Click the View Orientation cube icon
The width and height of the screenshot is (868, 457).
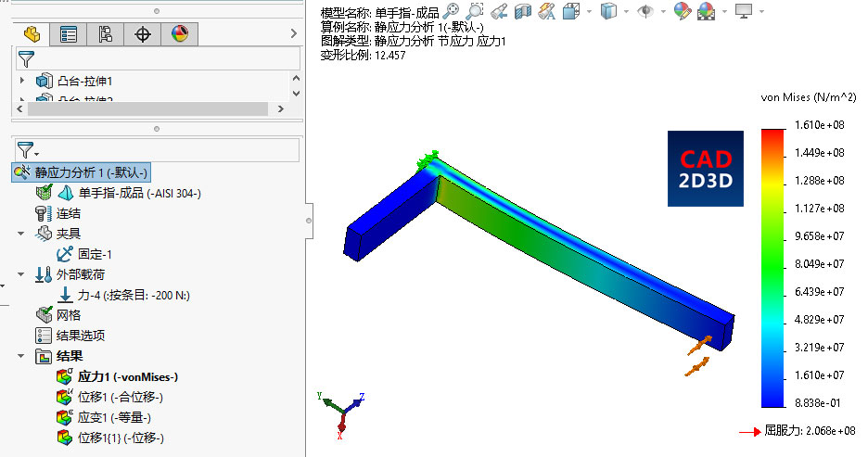570,11
